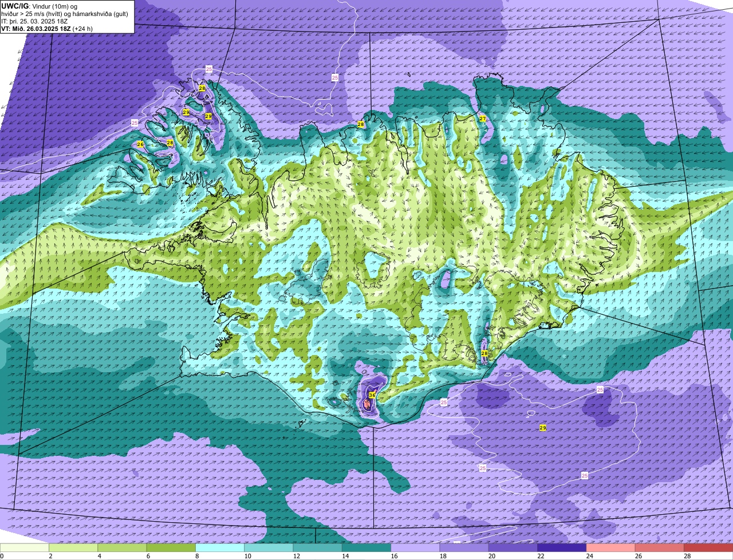Click the palest 0–2 m/s legend swatch
733x560 pixels.
[x=25, y=547]
